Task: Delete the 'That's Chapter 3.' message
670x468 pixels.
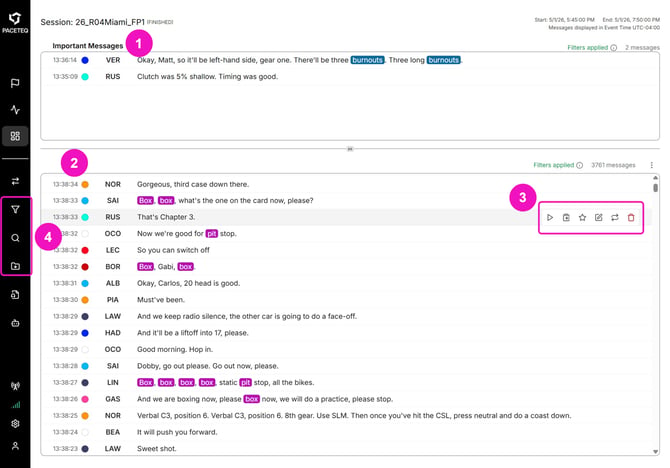Action: (631, 218)
